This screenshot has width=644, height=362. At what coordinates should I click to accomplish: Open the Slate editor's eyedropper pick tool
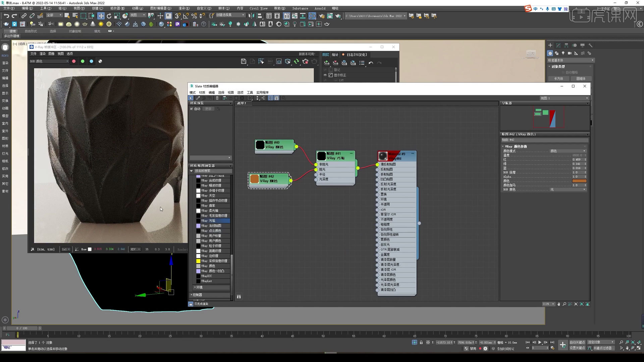tap(198, 98)
